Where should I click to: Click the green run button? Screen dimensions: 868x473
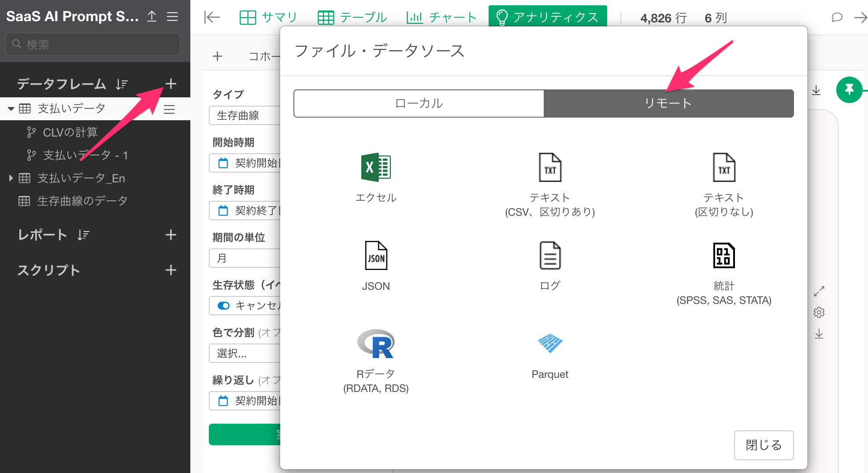pyautogui.click(x=245, y=435)
